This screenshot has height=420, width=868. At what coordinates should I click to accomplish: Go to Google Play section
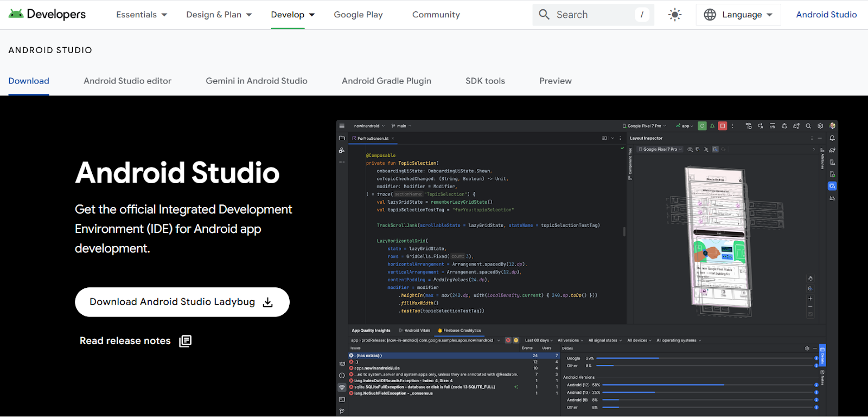pos(358,15)
